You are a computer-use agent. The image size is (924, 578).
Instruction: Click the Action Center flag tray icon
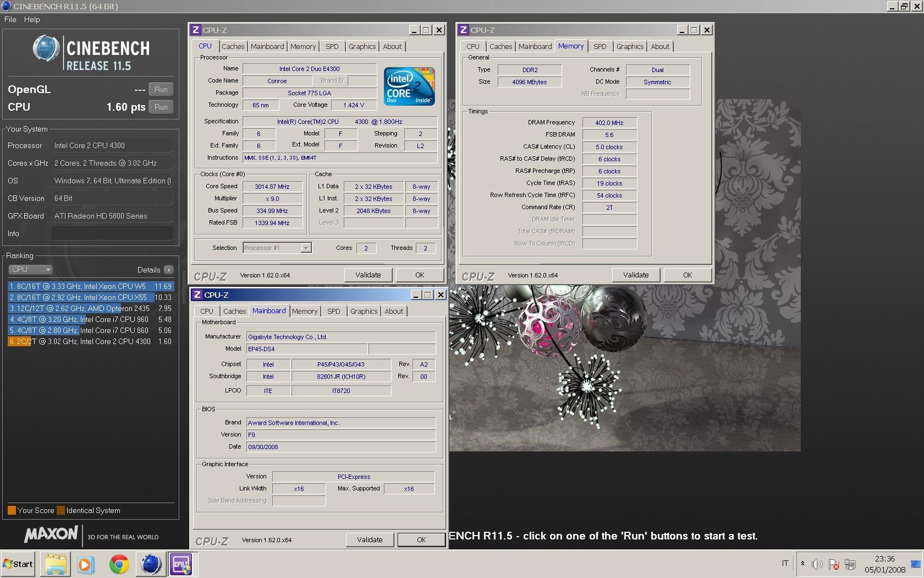tap(834, 564)
